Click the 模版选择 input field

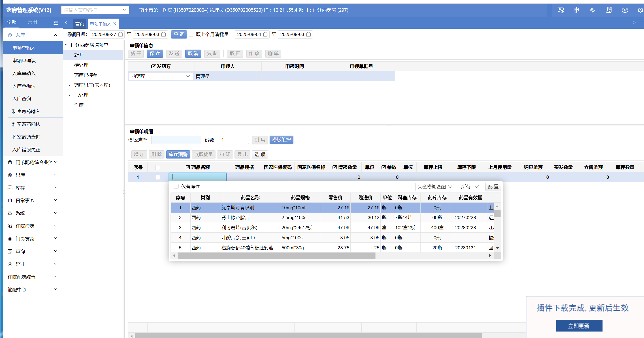(176, 140)
